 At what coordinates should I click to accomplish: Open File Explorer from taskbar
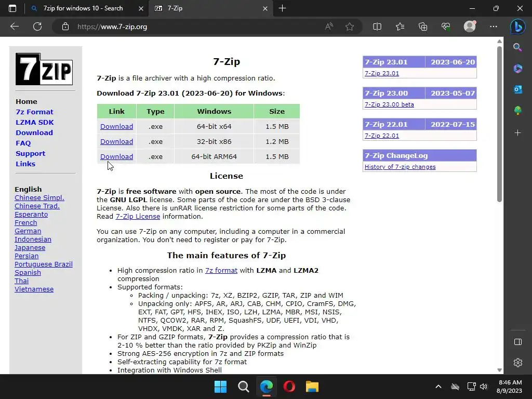[x=312, y=387]
